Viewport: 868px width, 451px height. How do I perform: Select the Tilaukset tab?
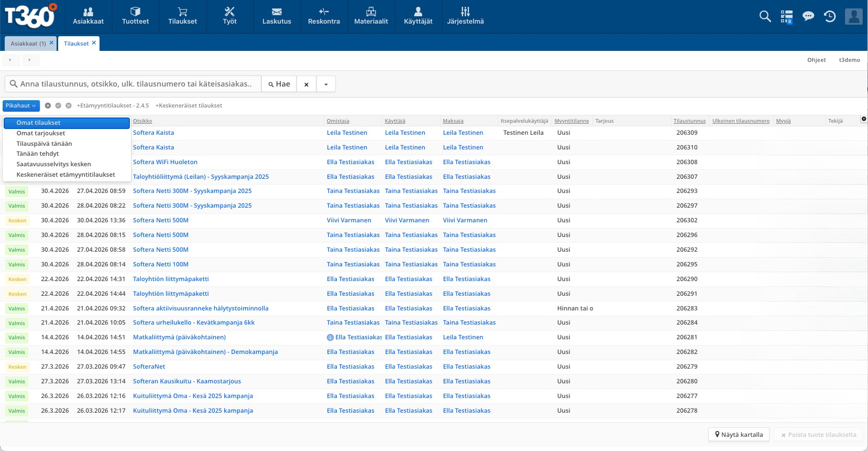click(x=76, y=44)
